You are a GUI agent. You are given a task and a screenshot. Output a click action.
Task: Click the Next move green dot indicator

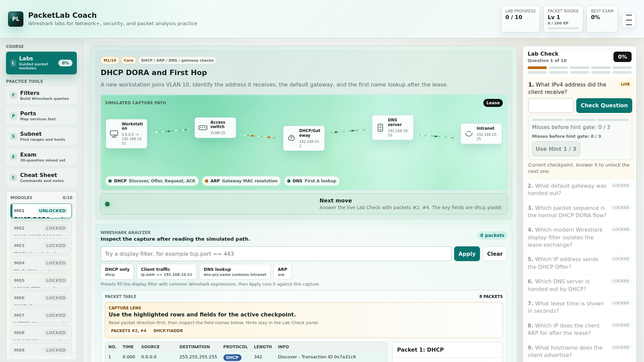tap(107, 204)
